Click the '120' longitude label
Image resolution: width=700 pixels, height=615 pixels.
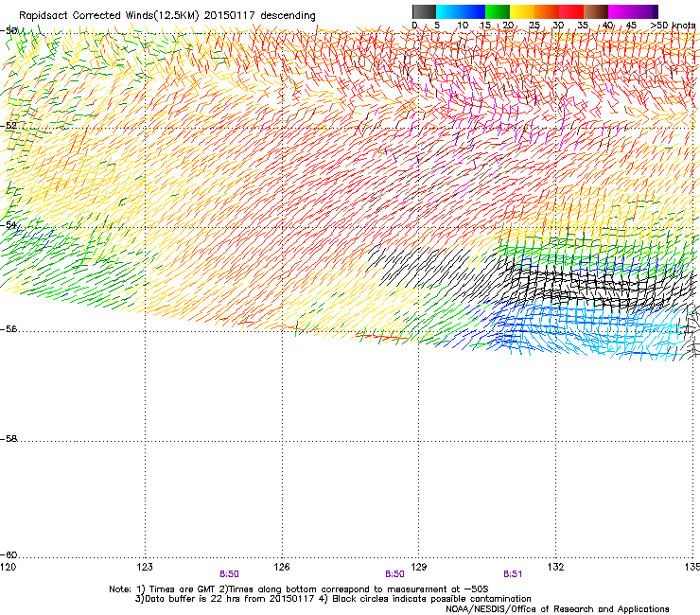click(8, 567)
